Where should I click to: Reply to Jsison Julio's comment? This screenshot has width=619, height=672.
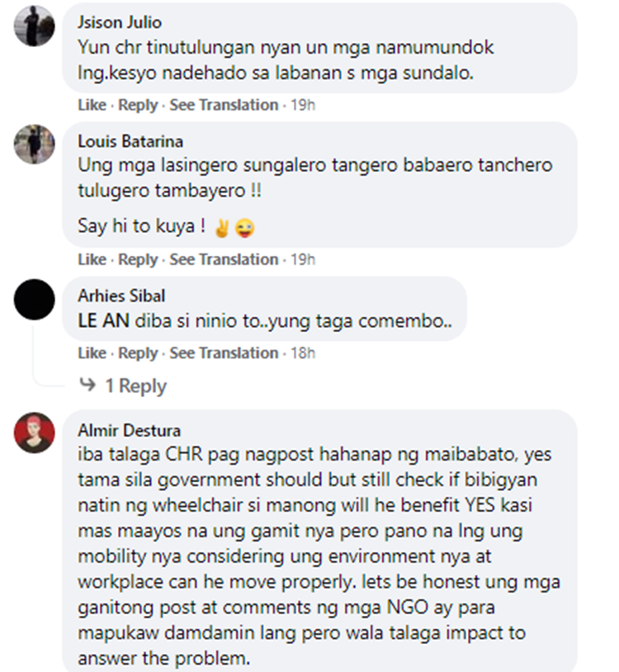tap(138, 106)
